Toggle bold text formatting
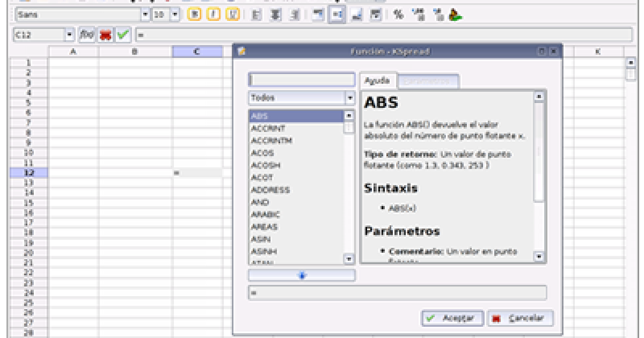This screenshot has height=338, width=644. 194,16
